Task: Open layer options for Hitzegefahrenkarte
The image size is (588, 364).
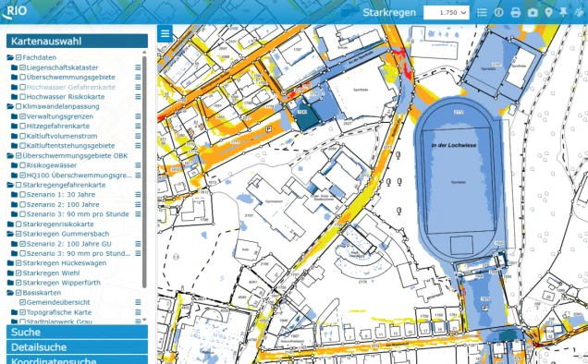Action: [x=138, y=126]
